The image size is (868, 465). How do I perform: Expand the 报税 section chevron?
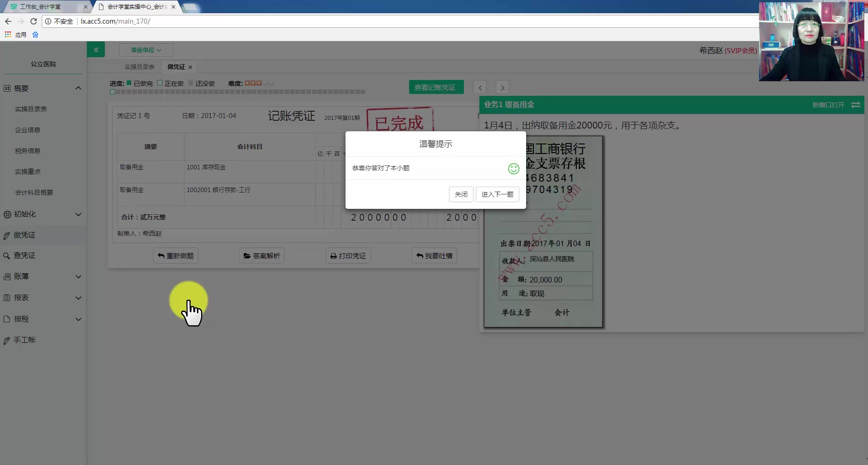pos(78,319)
